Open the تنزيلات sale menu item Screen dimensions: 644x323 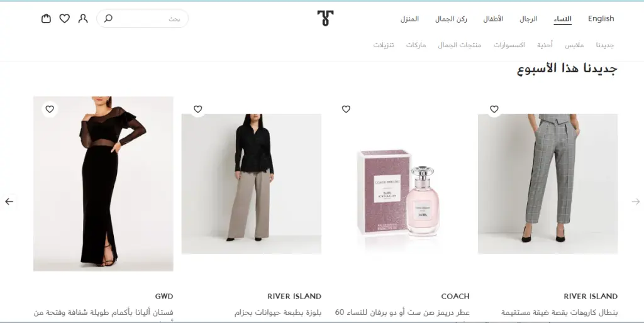pyautogui.click(x=384, y=45)
